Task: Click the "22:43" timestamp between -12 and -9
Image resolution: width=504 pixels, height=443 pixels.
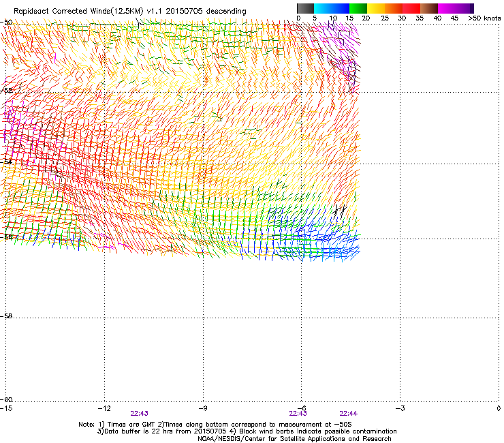Action: click(x=139, y=414)
